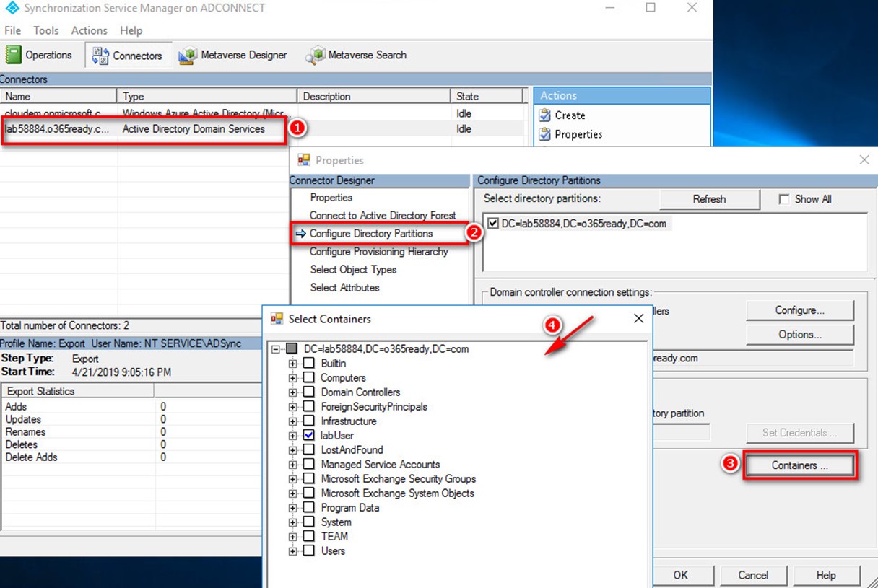The image size is (878, 588).
Task: Select the Windows Azure Active Directory connector
Action: tap(262, 113)
